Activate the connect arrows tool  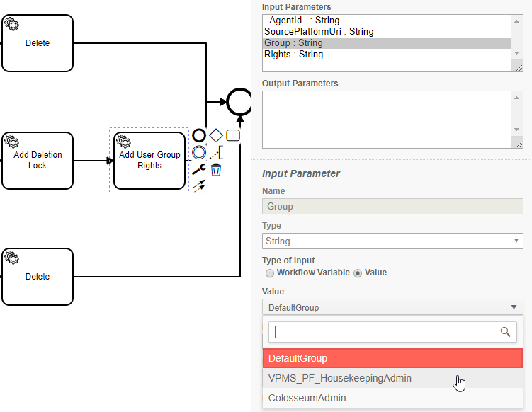point(199,186)
